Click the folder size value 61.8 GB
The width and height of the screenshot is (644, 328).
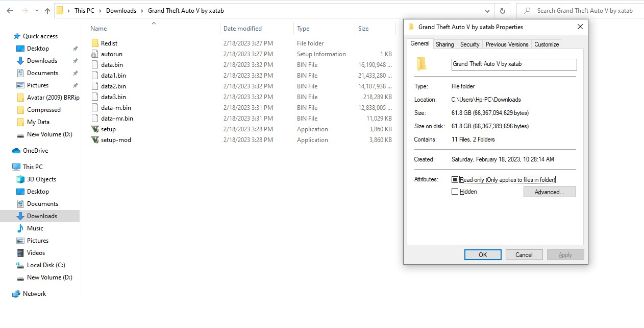pyautogui.click(x=490, y=113)
